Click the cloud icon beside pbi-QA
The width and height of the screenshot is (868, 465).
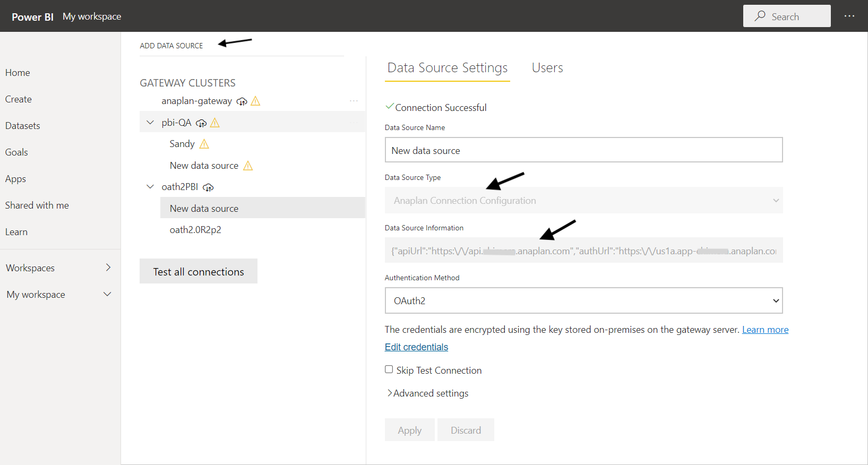201,123
